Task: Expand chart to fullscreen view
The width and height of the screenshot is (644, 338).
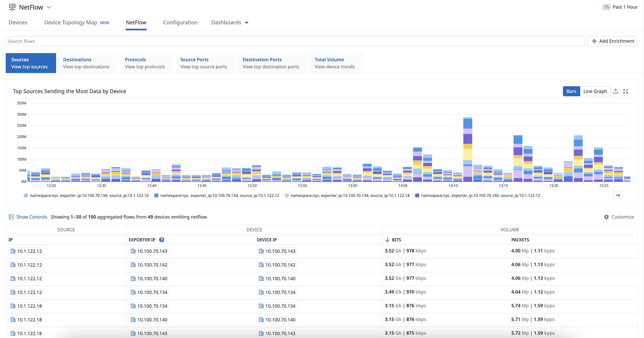Action: [626, 91]
